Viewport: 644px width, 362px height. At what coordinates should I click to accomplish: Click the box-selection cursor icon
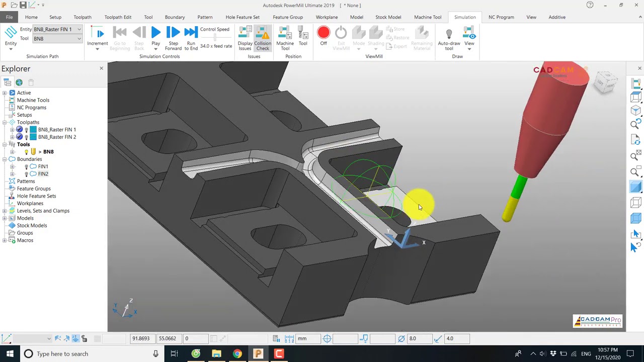(636, 234)
